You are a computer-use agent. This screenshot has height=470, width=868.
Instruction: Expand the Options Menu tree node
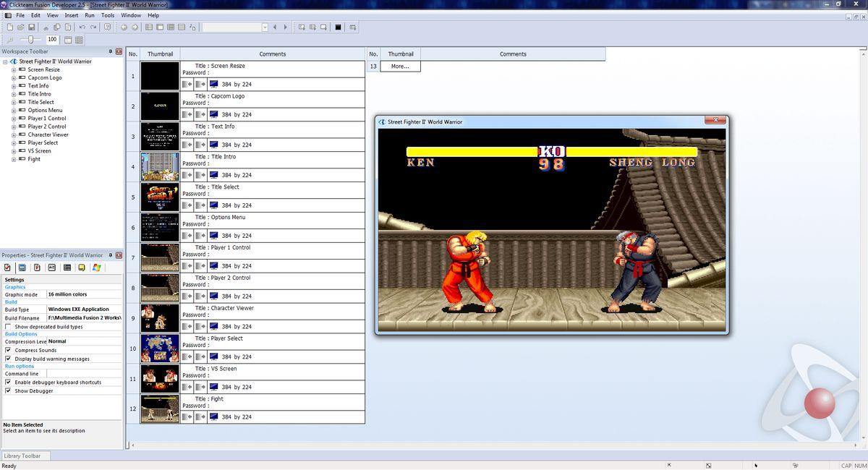tap(14, 110)
